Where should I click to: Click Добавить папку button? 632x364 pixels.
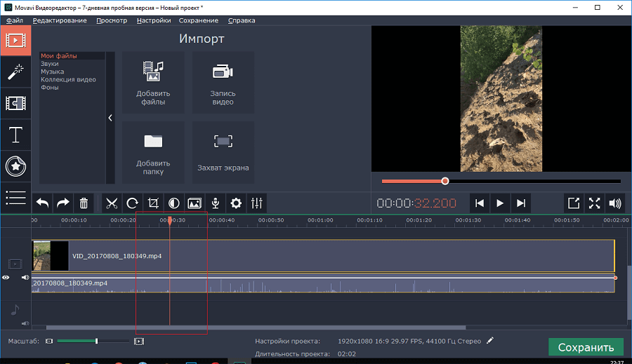[153, 153]
